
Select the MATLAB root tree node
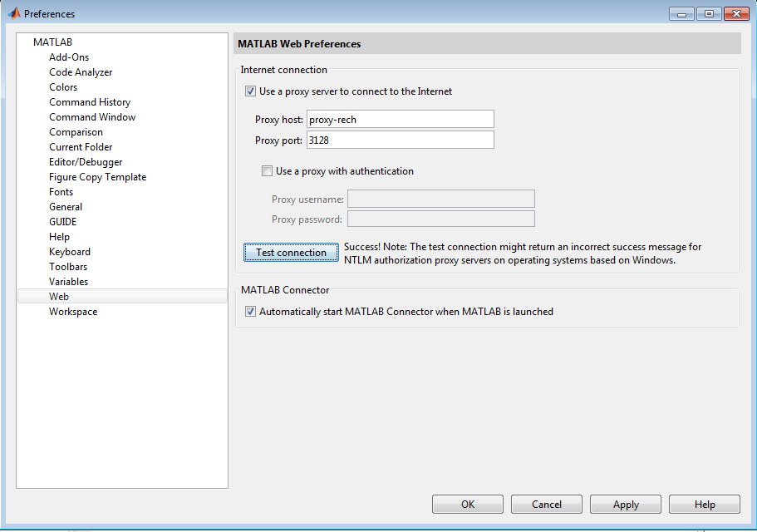coord(52,42)
